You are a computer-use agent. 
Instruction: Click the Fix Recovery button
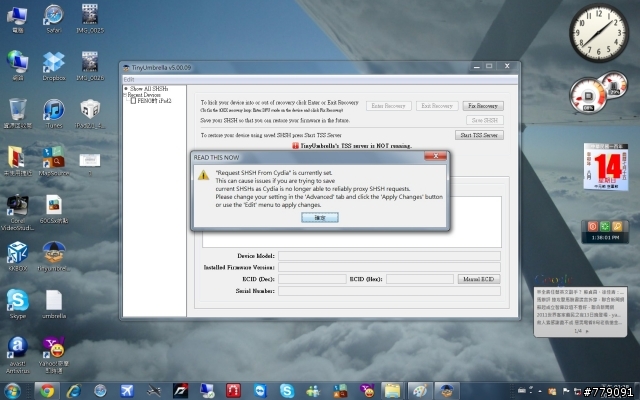(x=483, y=106)
